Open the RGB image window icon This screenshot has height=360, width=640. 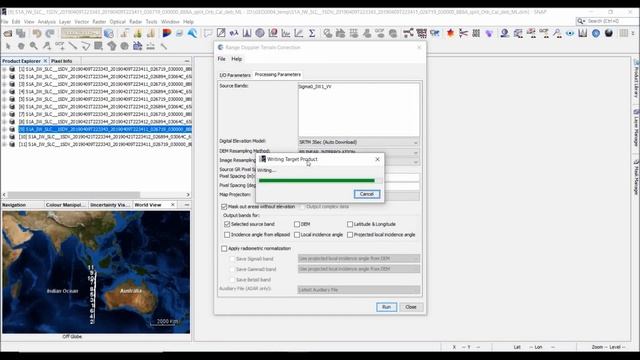click(x=167, y=33)
